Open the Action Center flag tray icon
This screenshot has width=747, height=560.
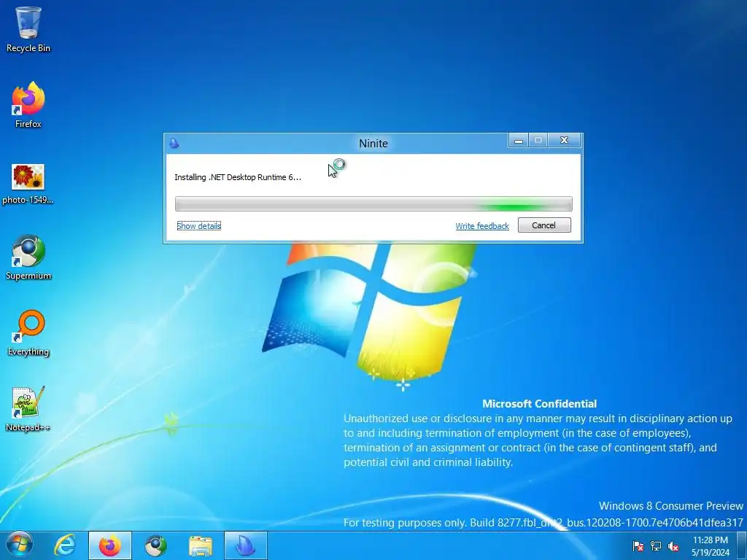coord(638,546)
